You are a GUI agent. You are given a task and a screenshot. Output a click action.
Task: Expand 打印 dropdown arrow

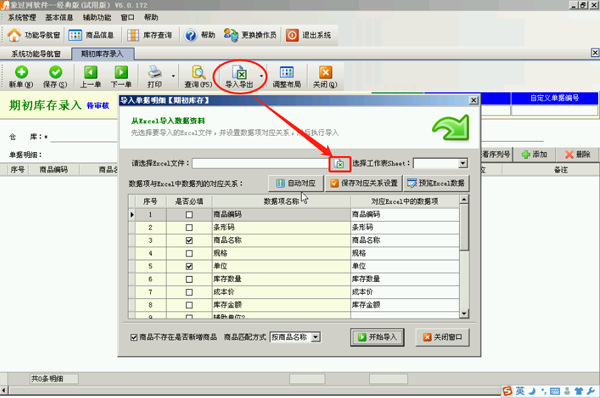point(173,76)
